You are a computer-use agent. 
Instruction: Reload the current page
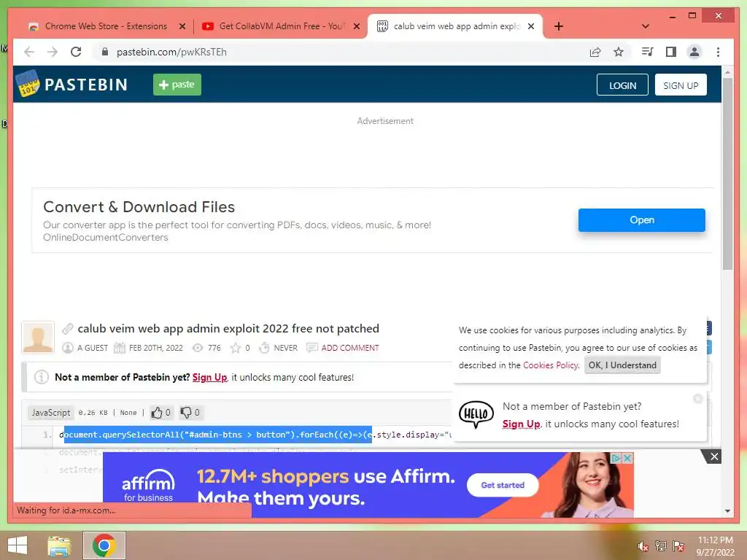76,52
